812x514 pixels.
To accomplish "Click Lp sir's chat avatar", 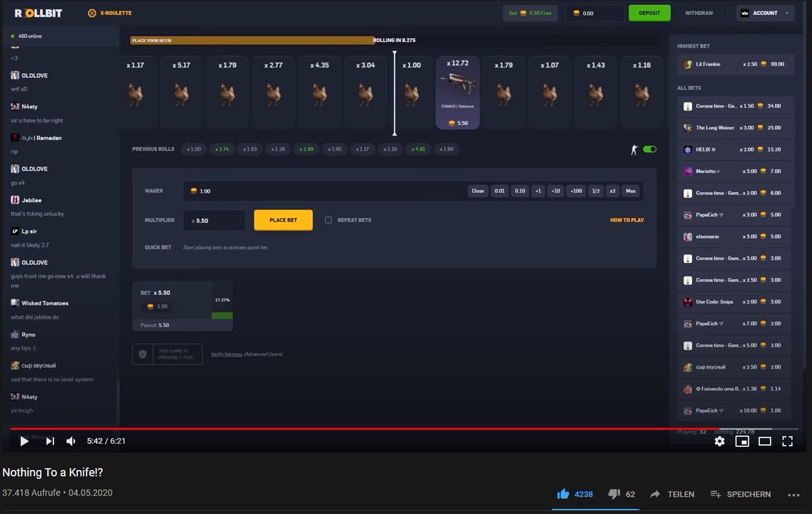I will 15,231.
